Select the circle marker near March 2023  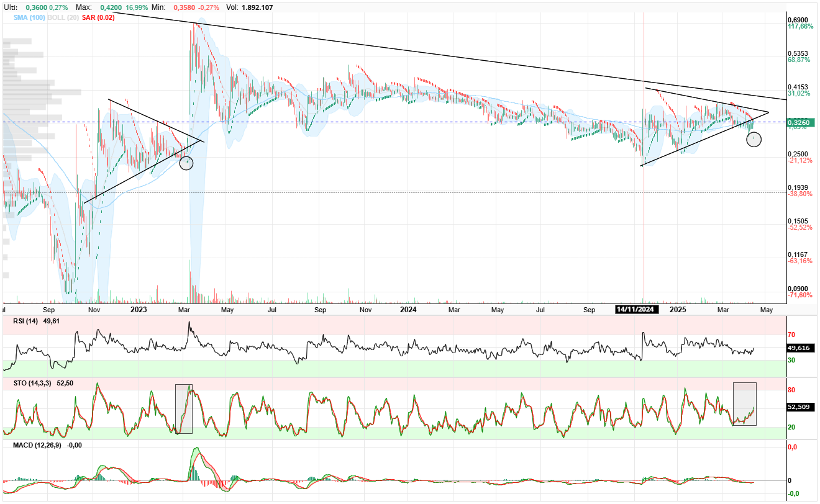186,163
